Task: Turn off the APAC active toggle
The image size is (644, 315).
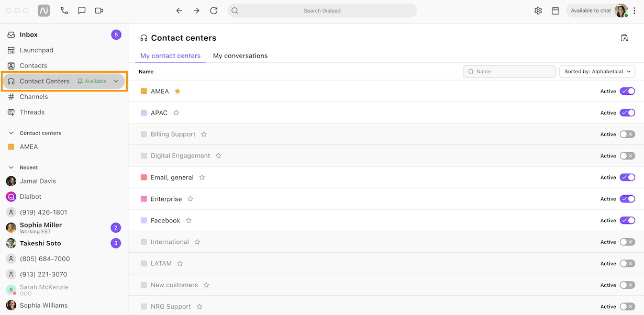Action: (627, 113)
